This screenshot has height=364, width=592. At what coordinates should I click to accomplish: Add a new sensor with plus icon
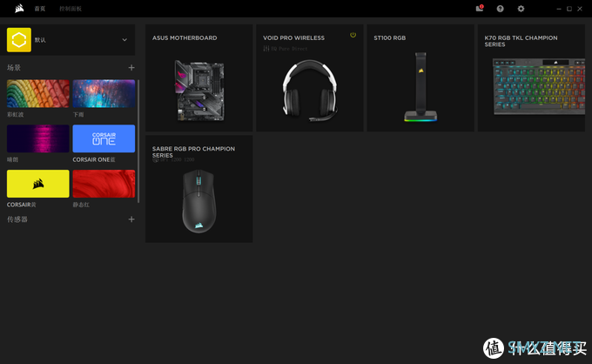pyautogui.click(x=131, y=219)
